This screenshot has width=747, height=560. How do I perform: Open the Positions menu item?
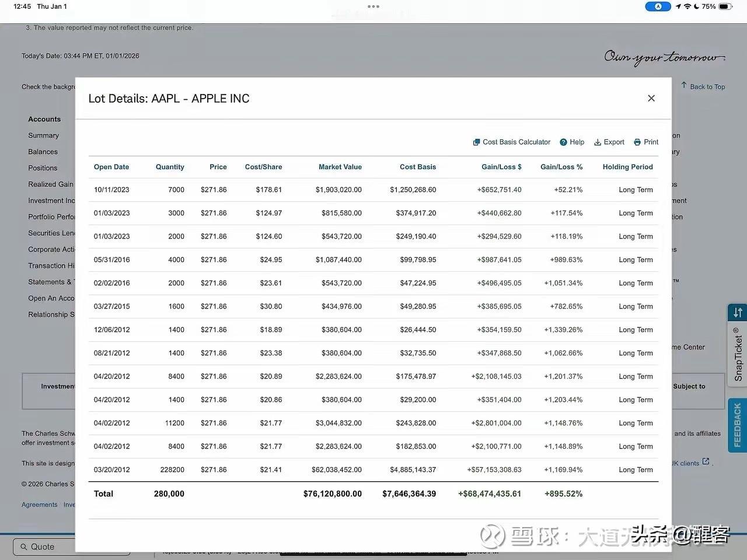[x=43, y=168]
